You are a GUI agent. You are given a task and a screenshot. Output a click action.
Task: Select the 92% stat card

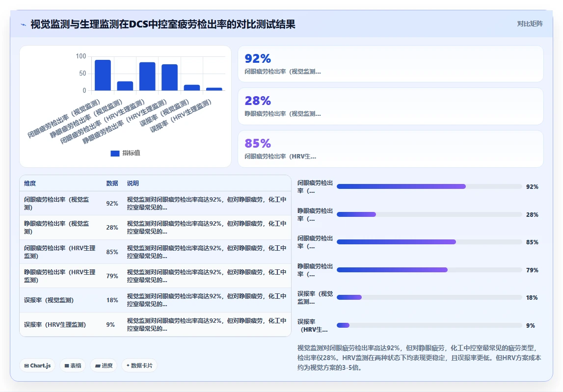[x=390, y=64]
